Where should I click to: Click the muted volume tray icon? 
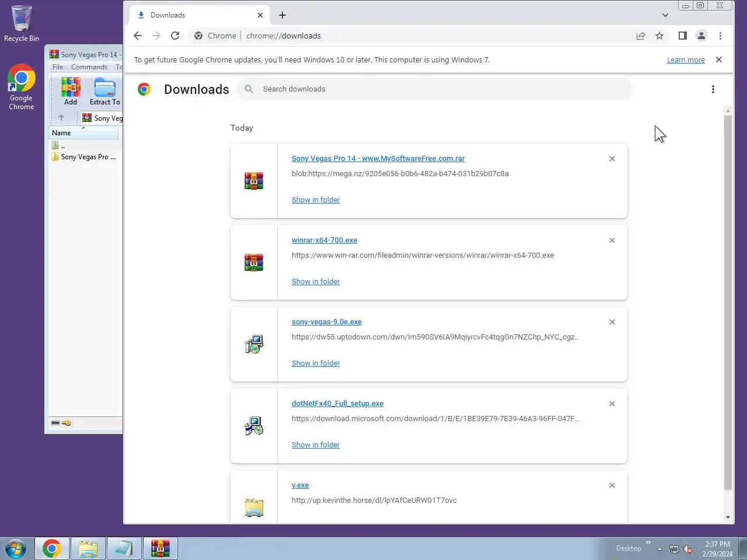point(688,549)
